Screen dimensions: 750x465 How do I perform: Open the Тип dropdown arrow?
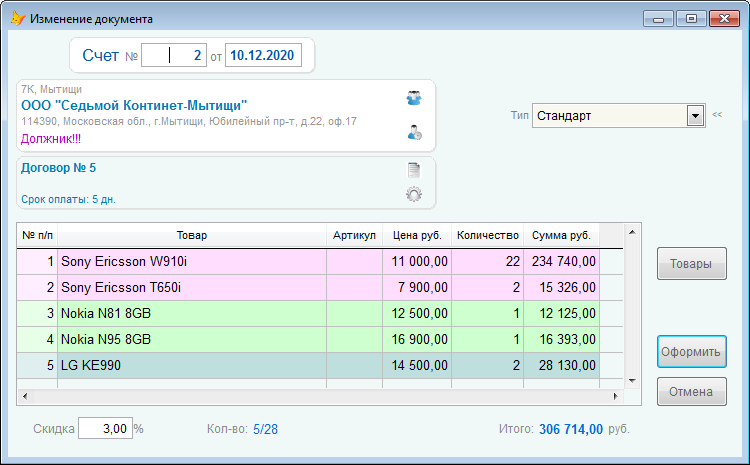pos(695,116)
